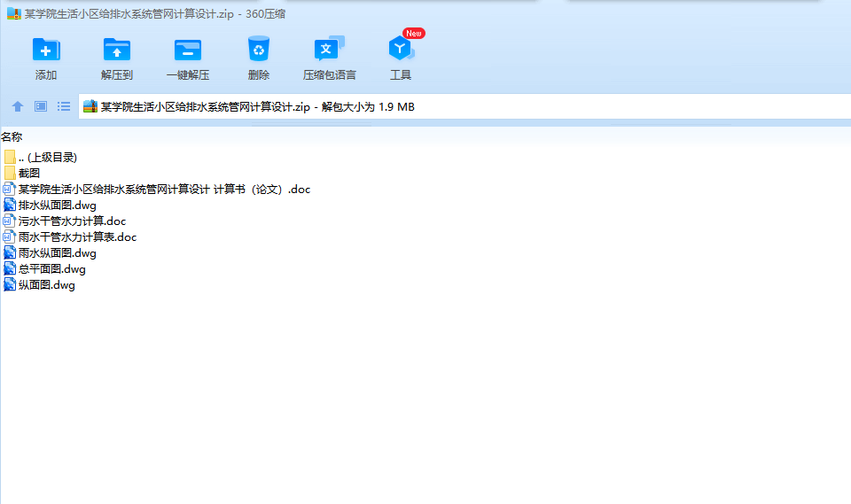This screenshot has height=504, width=851.
Task: Click the zip archive icon in path bar
Action: pyautogui.click(x=90, y=106)
